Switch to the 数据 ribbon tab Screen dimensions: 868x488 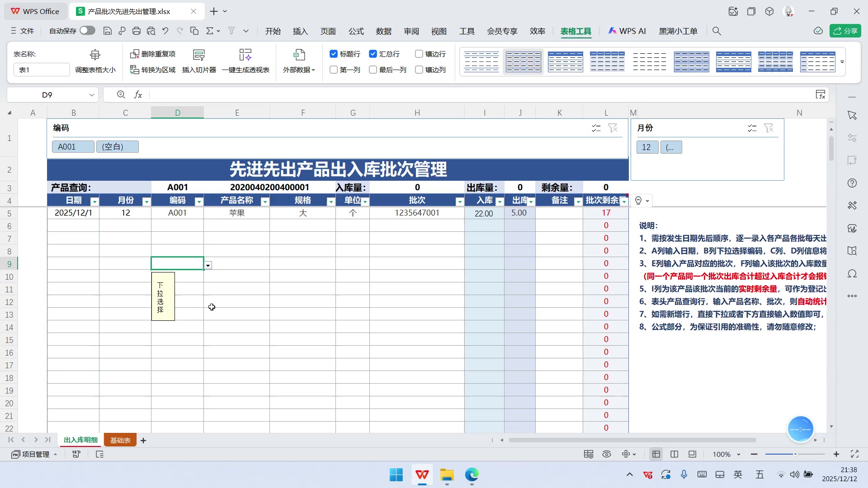(383, 31)
